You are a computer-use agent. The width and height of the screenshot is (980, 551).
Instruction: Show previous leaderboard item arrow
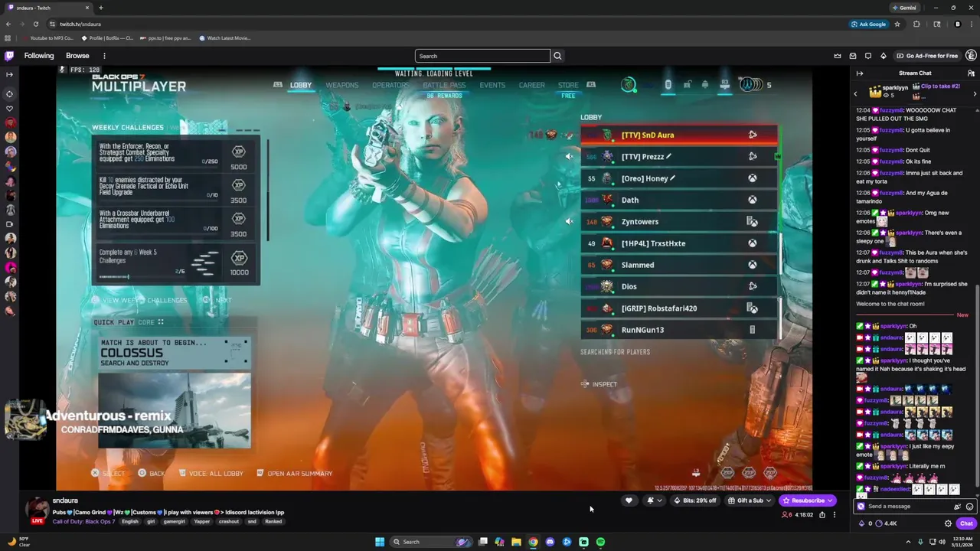click(855, 93)
